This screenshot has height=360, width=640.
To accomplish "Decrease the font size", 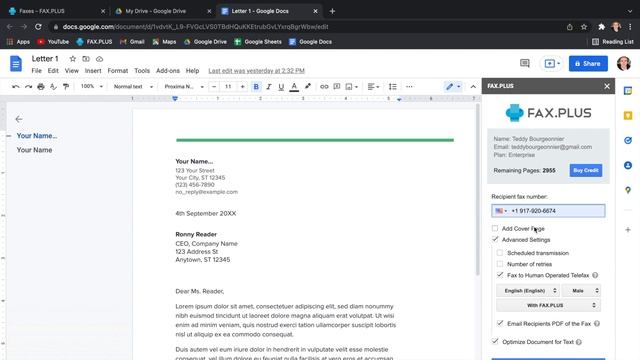I will point(214,87).
